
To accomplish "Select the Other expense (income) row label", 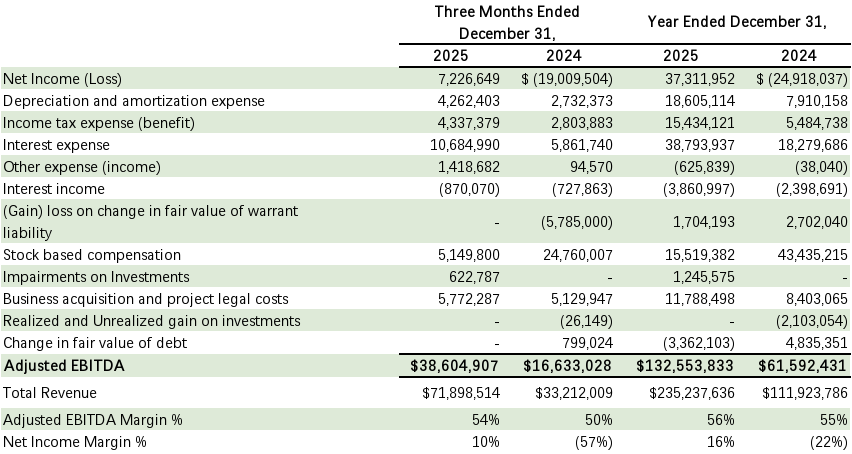I will pos(81,166).
